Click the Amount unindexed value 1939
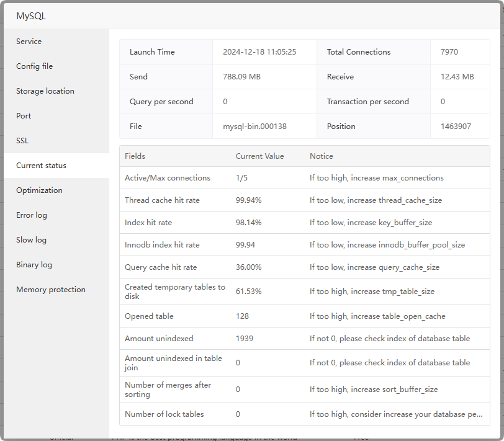The height and width of the screenshot is (441, 504). (x=245, y=339)
